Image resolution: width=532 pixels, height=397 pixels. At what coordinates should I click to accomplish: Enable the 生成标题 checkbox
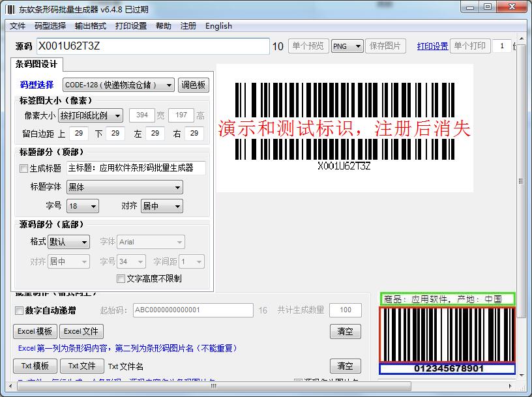tap(24, 168)
